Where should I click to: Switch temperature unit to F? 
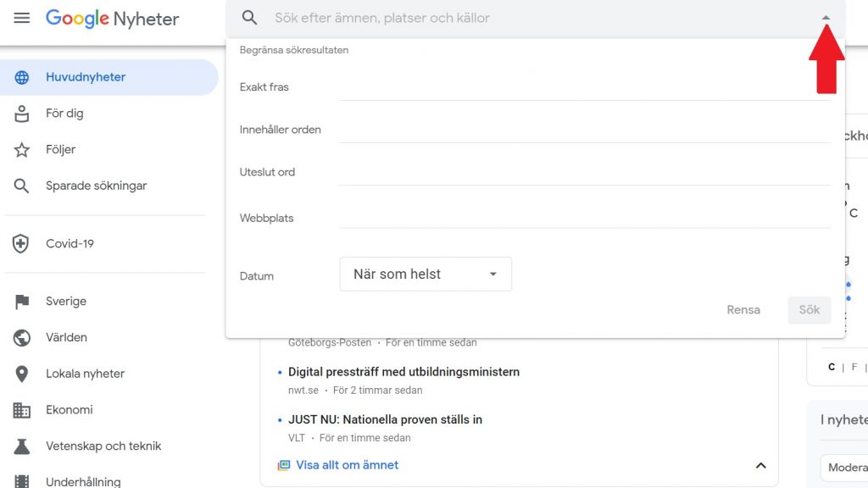854,368
